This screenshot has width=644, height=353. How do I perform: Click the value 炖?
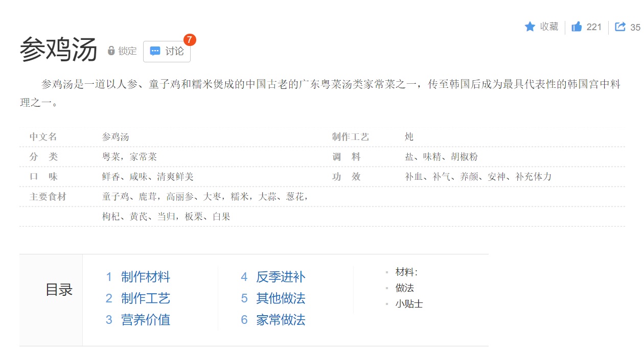click(409, 137)
